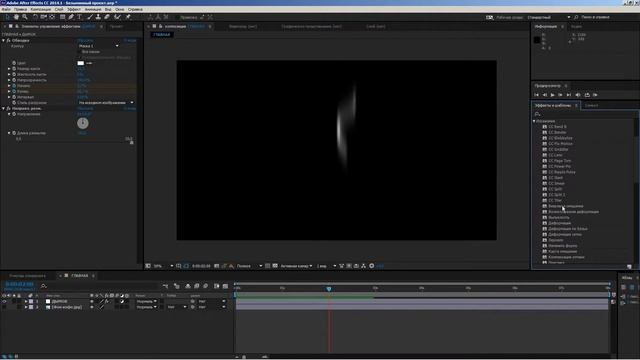Click the reset exposure icon under viewer

(x=371, y=266)
